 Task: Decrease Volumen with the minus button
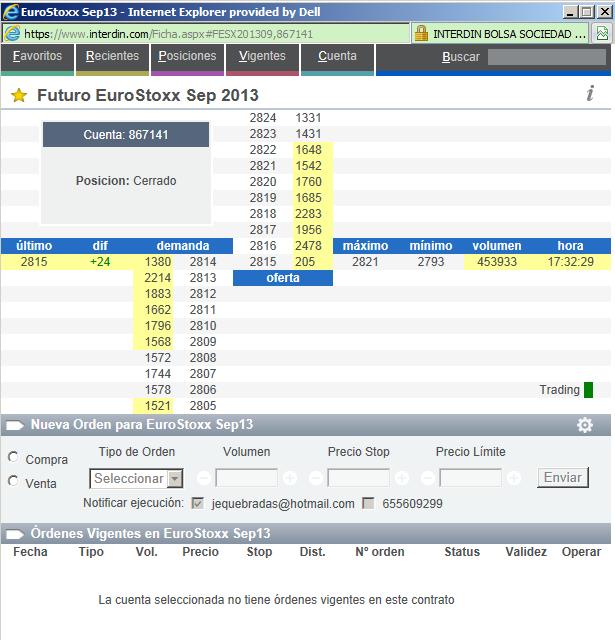click(204, 478)
